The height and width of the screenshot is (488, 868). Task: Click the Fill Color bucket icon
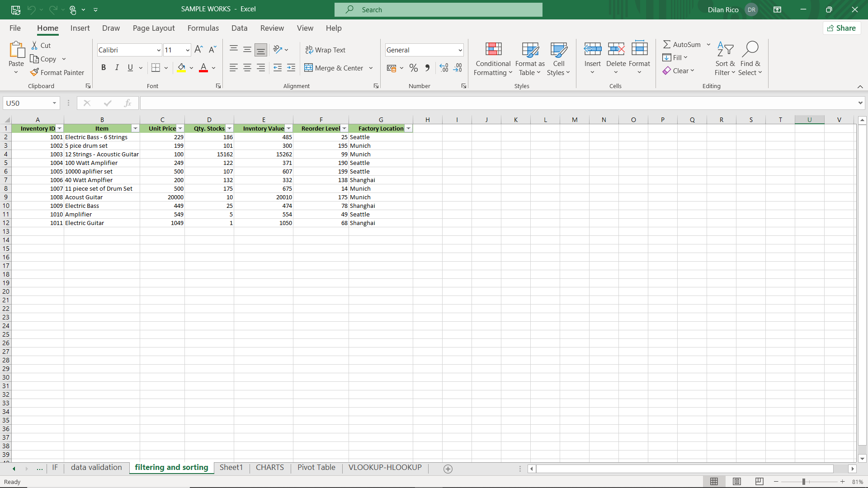[181, 68]
